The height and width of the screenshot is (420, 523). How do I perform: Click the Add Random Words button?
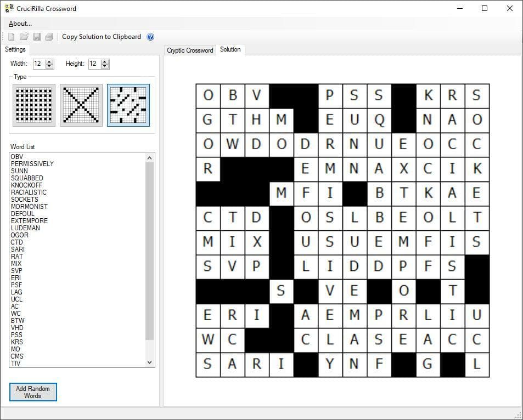(33, 392)
